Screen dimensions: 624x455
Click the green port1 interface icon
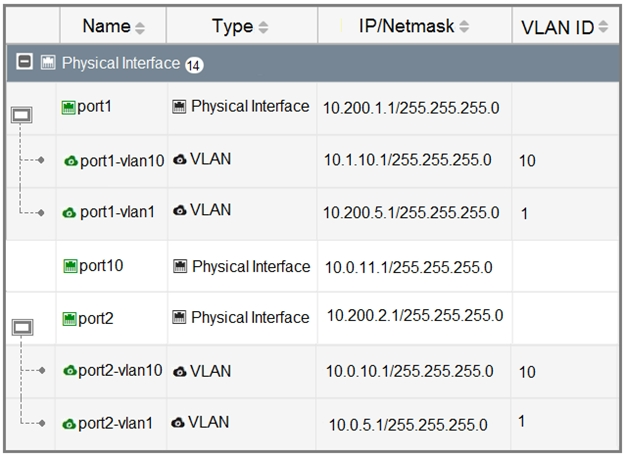point(69,108)
